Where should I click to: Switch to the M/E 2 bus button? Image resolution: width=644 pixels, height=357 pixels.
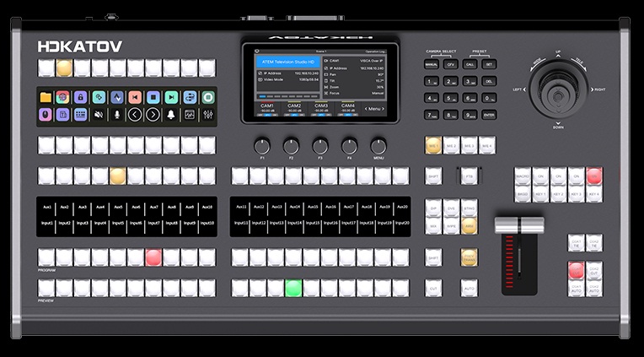click(452, 145)
